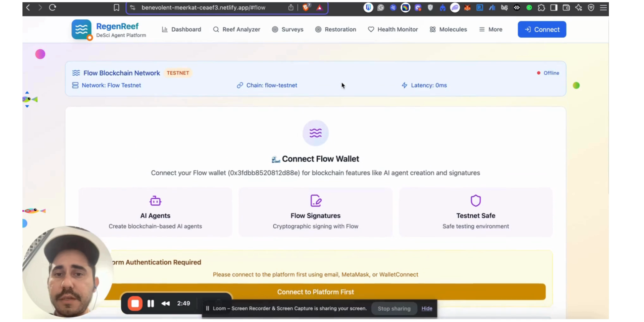This screenshot has width=644, height=322.
Task: Open the green circle extension icon
Action: pyautogui.click(x=529, y=8)
